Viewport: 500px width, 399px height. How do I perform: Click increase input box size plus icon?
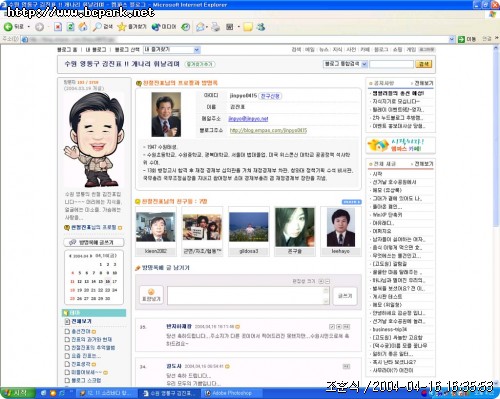[x=321, y=281]
